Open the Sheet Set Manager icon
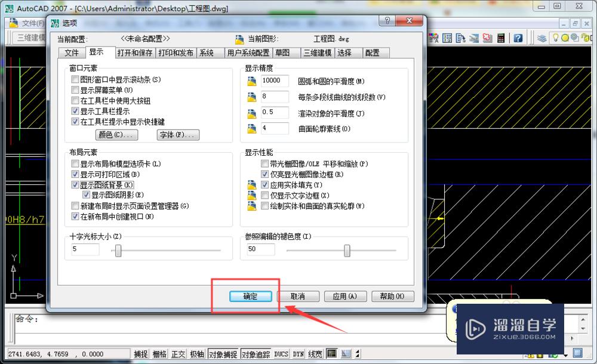 click(x=474, y=38)
